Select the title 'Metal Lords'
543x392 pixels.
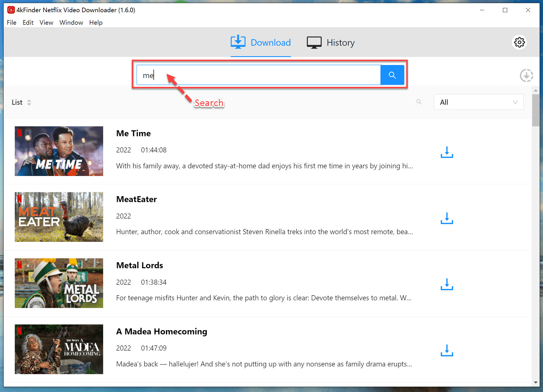pos(140,265)
